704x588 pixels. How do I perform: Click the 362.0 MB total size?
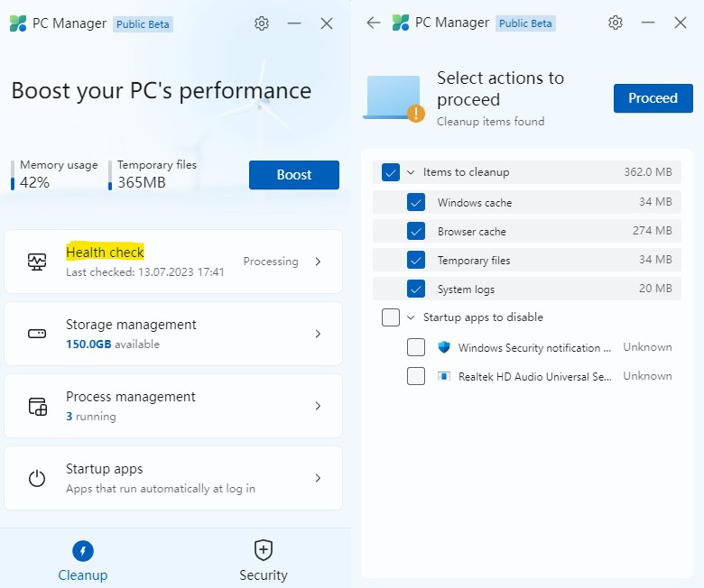[648, 171]
